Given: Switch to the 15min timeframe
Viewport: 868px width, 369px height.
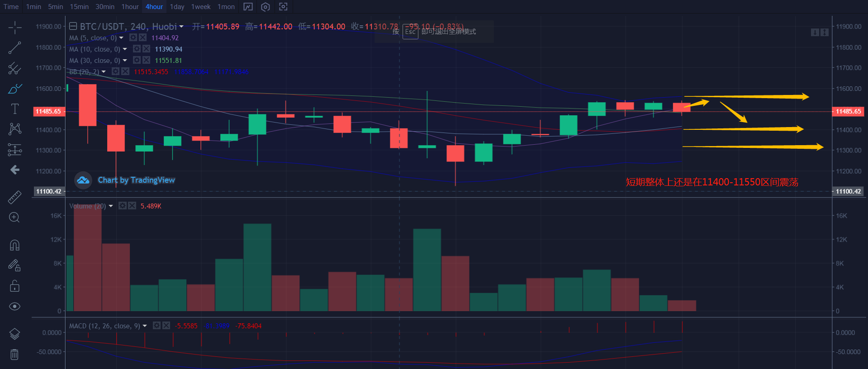Looking at the screenshot, I should coord(79,7).
